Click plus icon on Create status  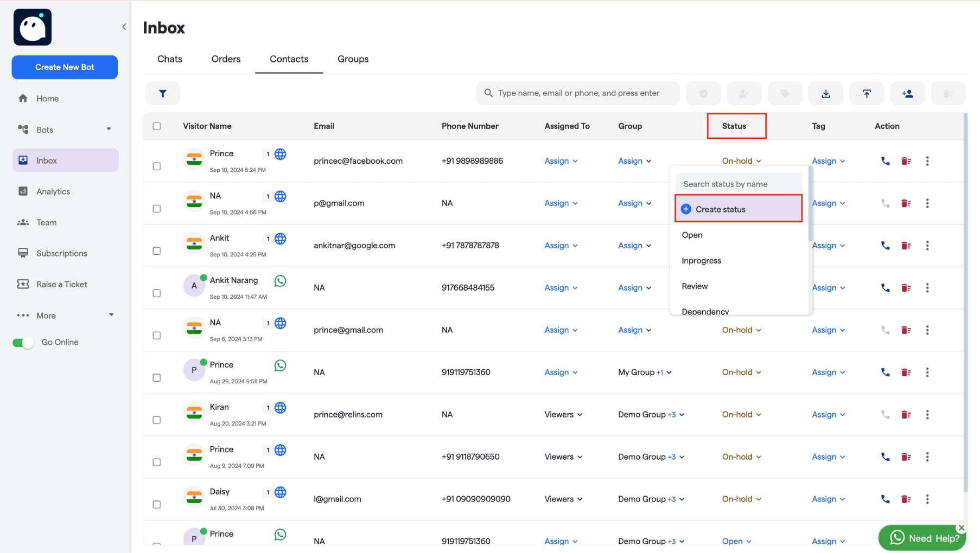pyautogui.click(x=686, y=209)
